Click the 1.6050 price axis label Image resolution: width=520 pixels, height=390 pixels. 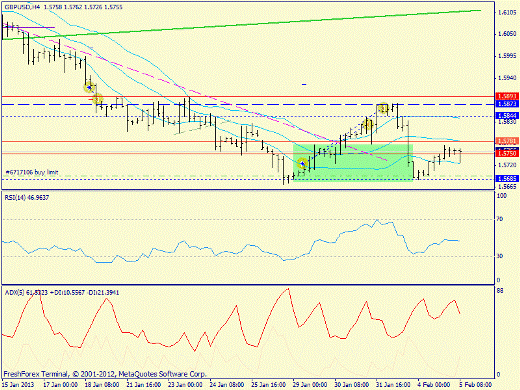click(507, 34)
